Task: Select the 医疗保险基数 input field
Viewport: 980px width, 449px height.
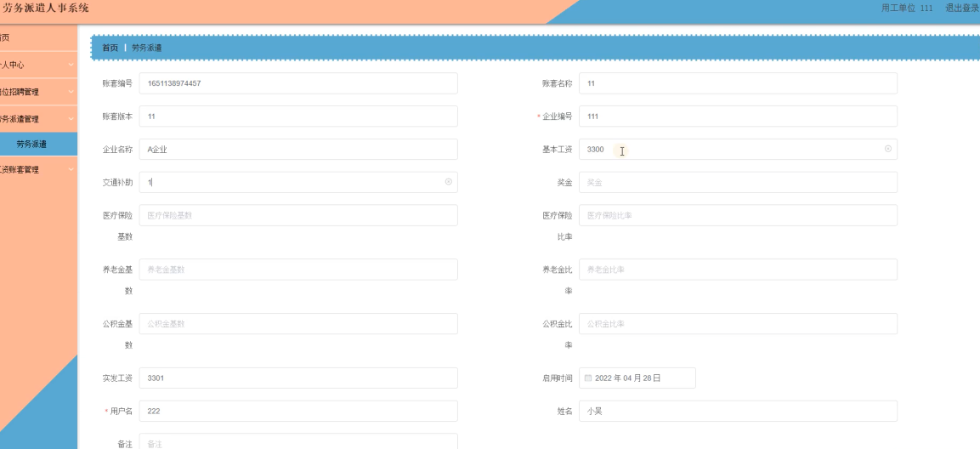Action: pyautogui.click(x=297, y=216)
